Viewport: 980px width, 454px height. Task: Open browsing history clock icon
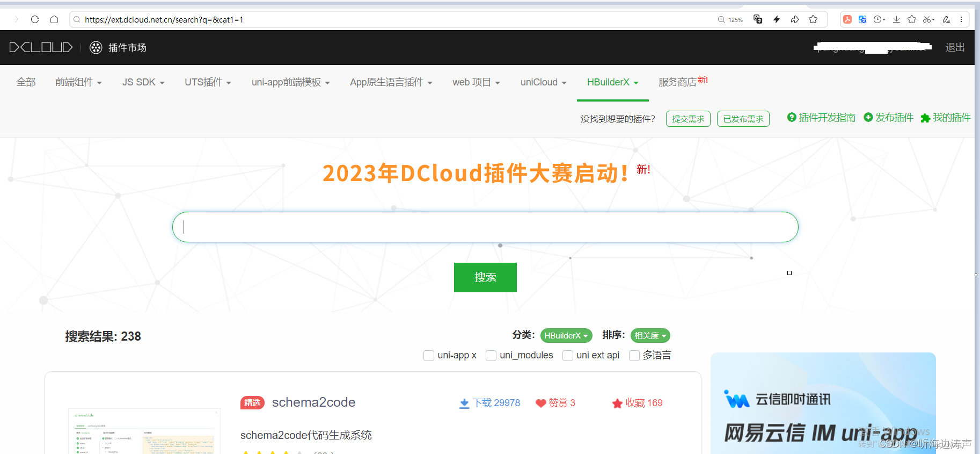[879, 19]
